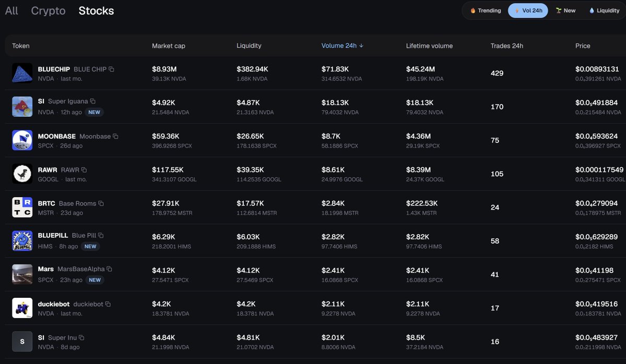The height and width of the screenshot is (364, 626).
Task: Open the BRTC token name link
Action: point(46,203)
